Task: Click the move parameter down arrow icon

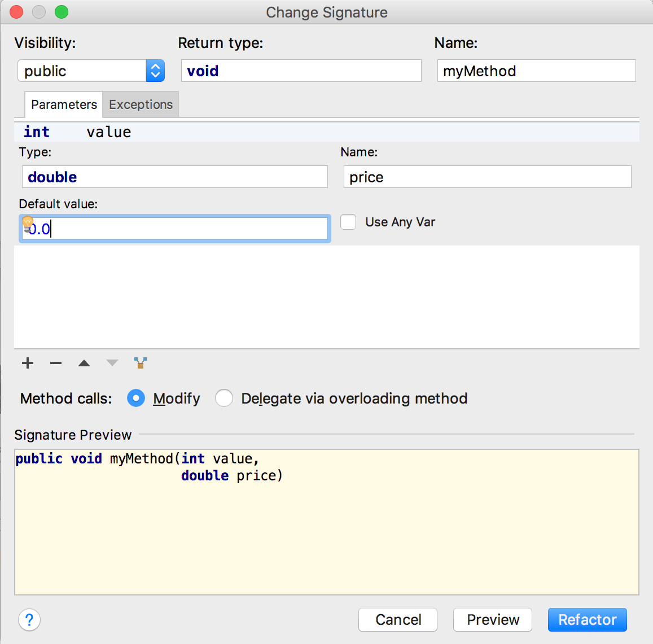Action: [112, 363]
